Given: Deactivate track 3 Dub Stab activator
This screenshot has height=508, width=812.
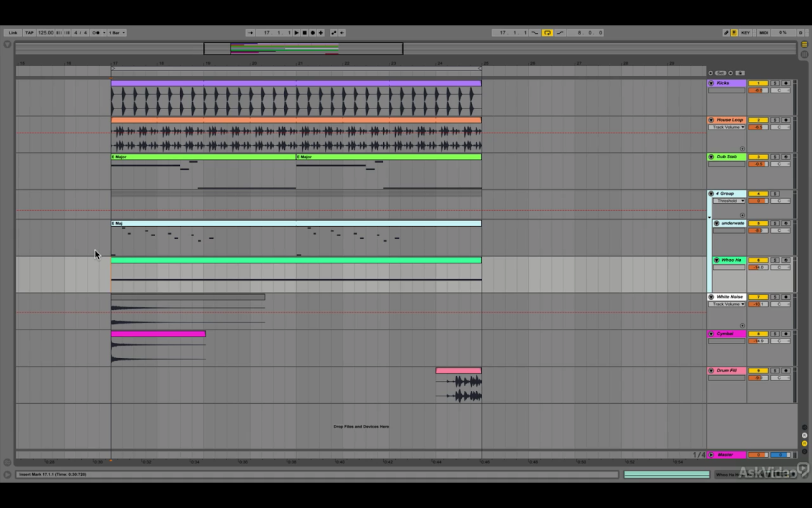Looking at the screenshot, I should 757,157.
